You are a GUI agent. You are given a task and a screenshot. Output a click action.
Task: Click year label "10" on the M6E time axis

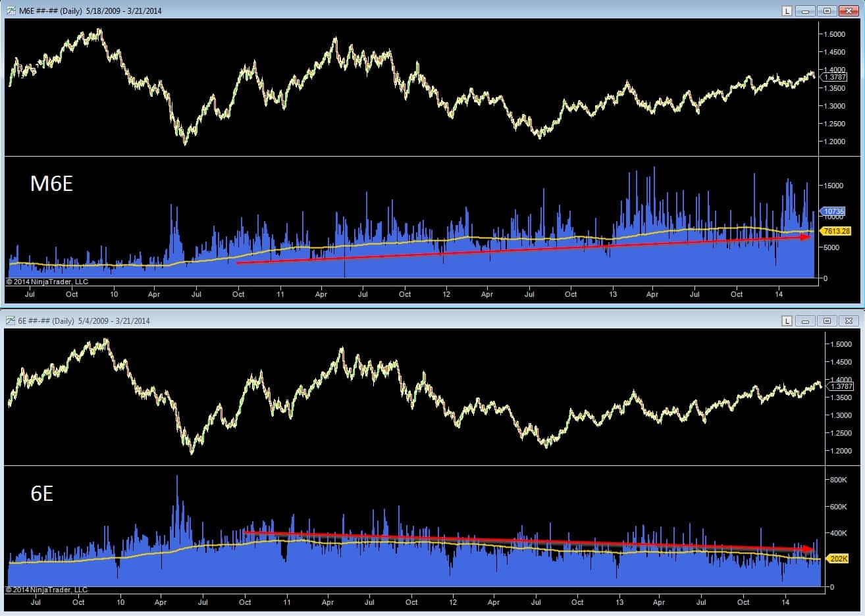pos(115,294)
